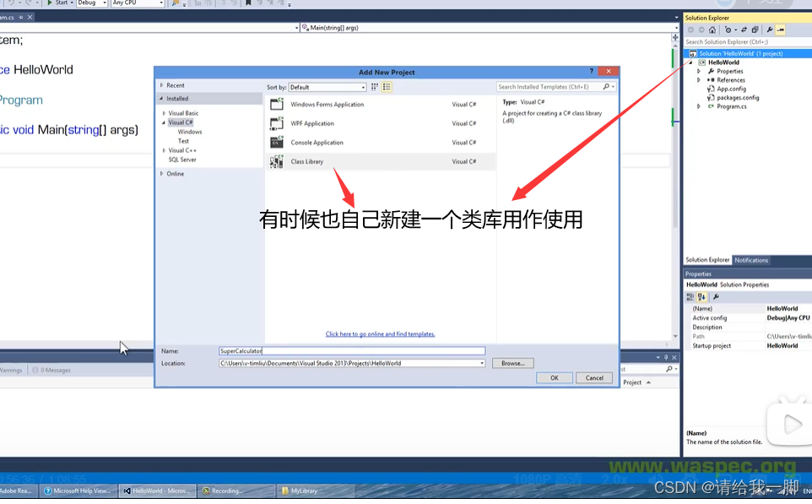Expand the Online templates section

(161, 174)
